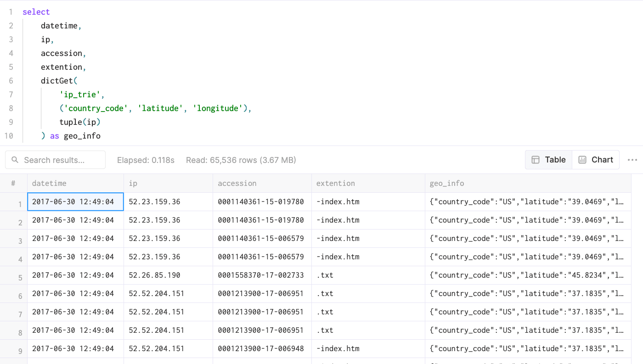Click the datetime column header

coord(49,183)
